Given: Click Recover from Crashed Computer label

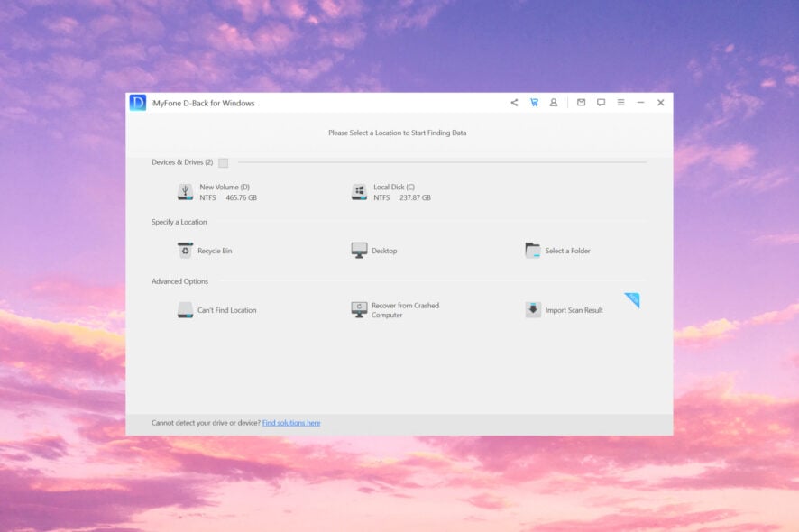Looking at the screenshot, I should pos(405,310).
